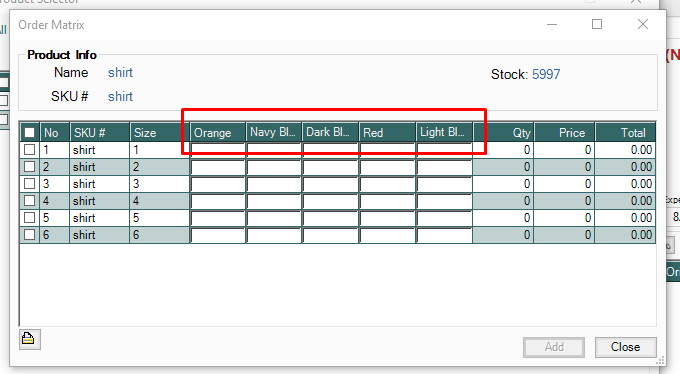Viewport: 680px width, 374px height.
Task: Click the Price column header
Action: click(x=565, y=132)
